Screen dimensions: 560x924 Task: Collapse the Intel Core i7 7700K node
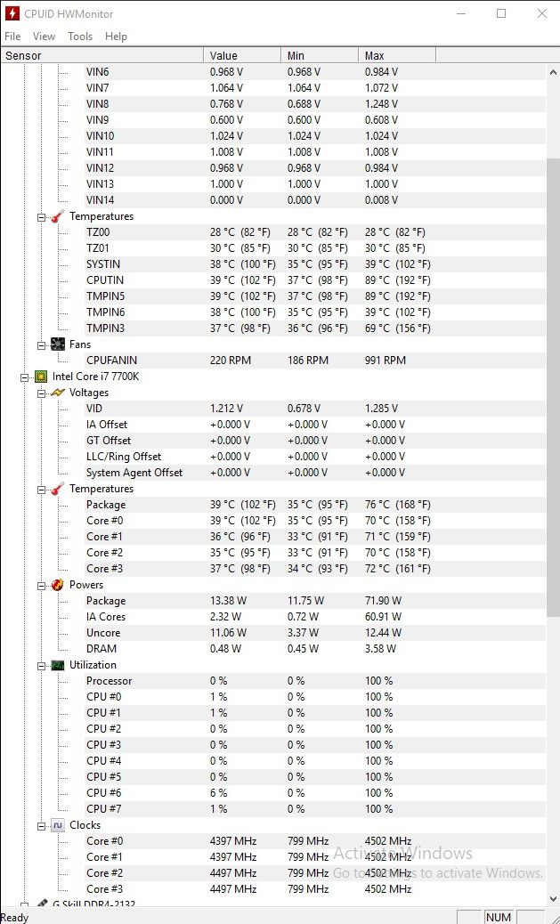coord(24,377)
